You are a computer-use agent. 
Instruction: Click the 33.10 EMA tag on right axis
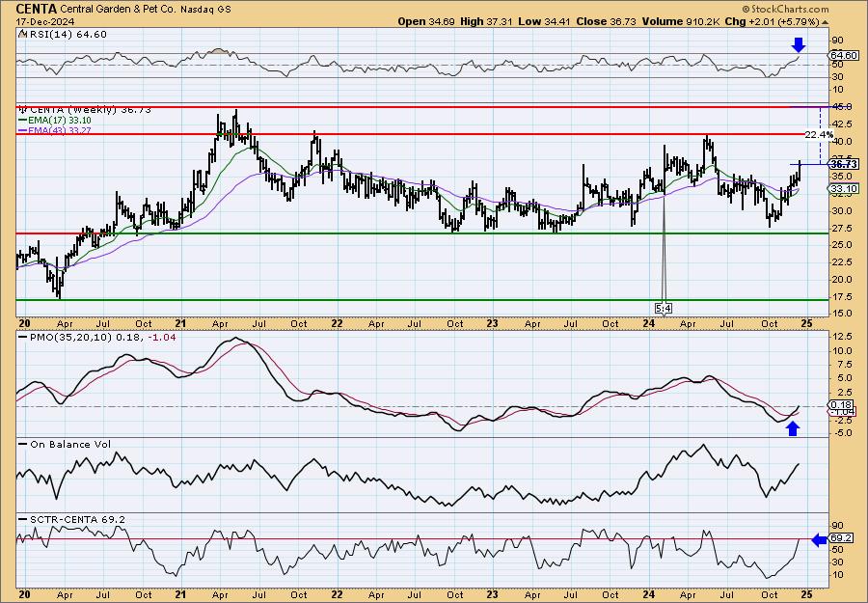(x=845, y=189)
